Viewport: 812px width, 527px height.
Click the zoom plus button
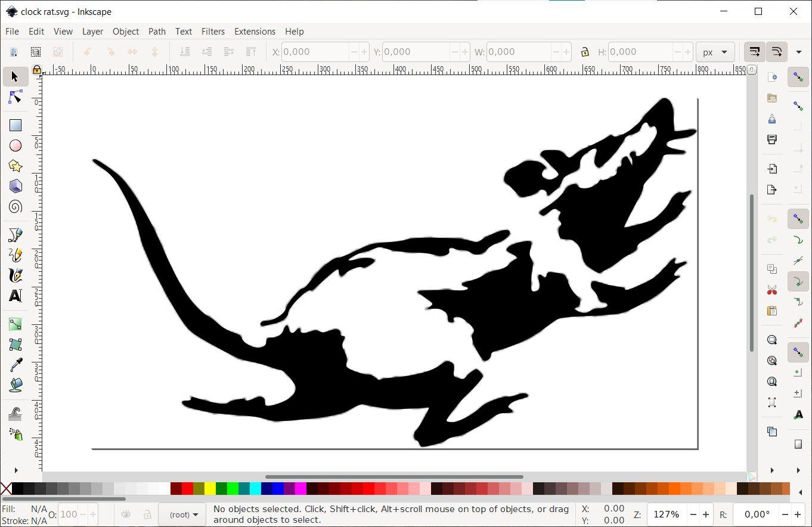706,514
